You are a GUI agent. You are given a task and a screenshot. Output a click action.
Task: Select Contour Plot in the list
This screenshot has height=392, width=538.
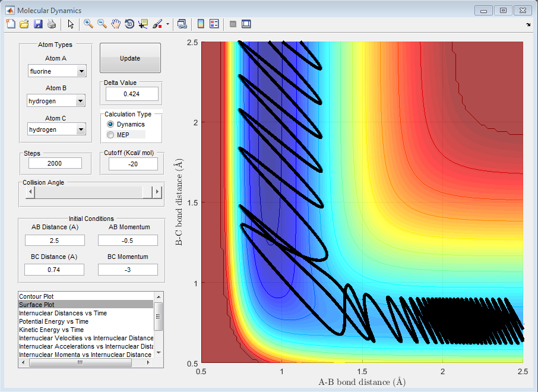click(86, 296)
